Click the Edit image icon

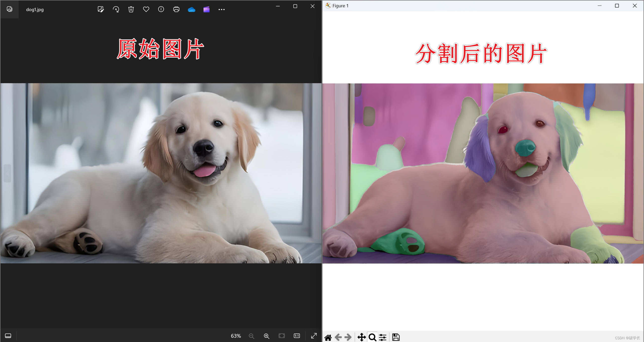click(x=101, y=10)
